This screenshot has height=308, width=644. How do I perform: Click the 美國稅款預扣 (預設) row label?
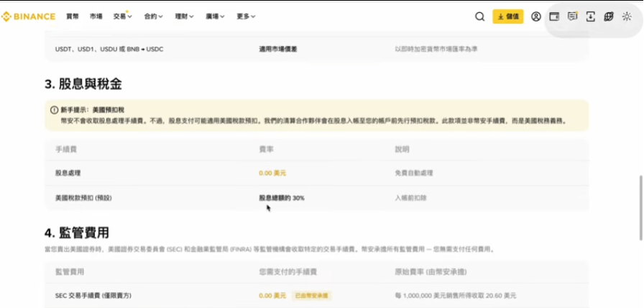click(83, 198)
